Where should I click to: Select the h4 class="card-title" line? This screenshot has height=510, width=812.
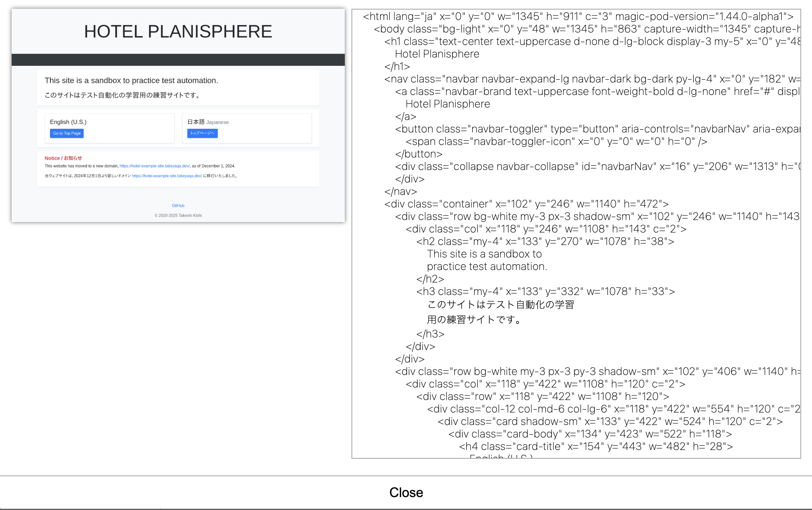(x=596, y=446)
